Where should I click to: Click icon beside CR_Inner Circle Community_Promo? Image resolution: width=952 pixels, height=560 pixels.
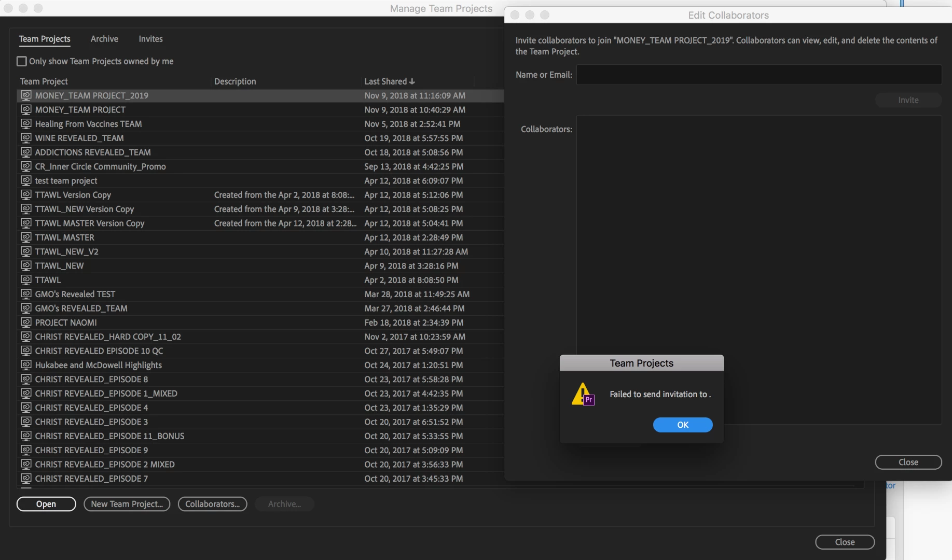click(26, 166)
